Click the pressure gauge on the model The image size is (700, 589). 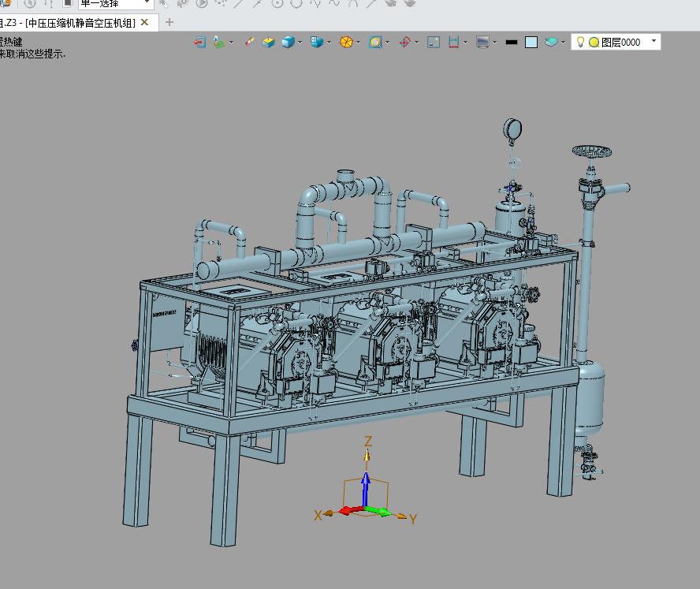click(512, 129)
